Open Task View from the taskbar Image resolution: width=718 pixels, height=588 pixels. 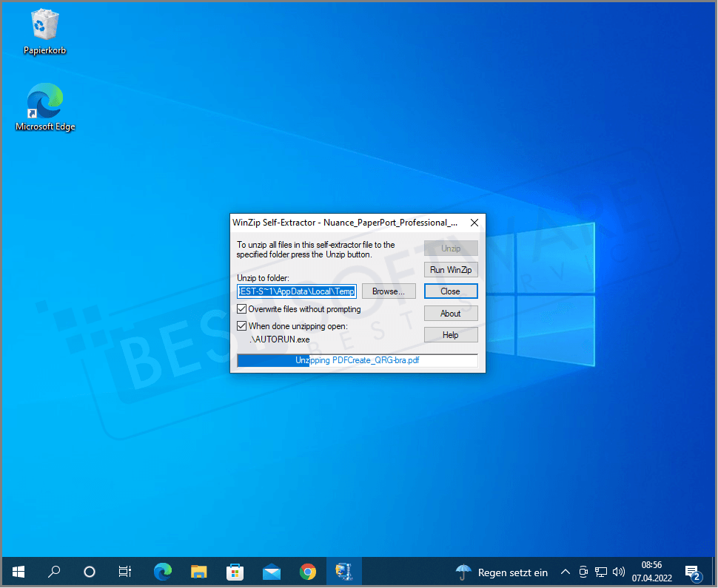click(124, 571)
